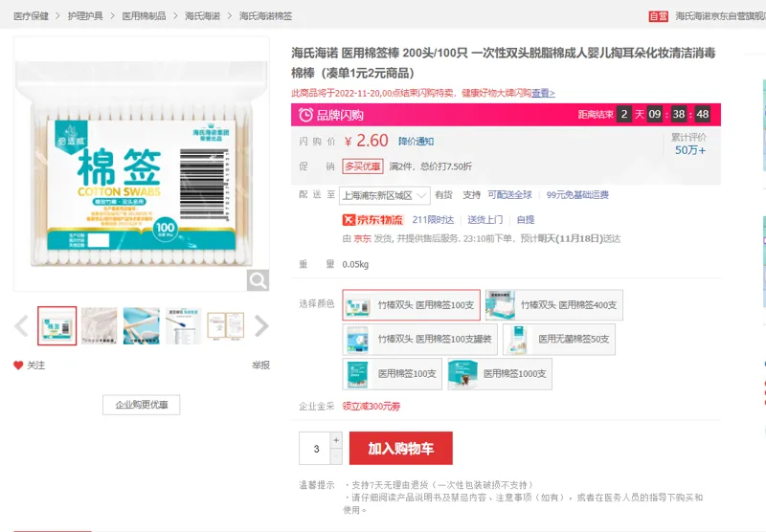766x532 pixels.
Task: Click 企业购更优惠 button
Action: click(141, 405)
